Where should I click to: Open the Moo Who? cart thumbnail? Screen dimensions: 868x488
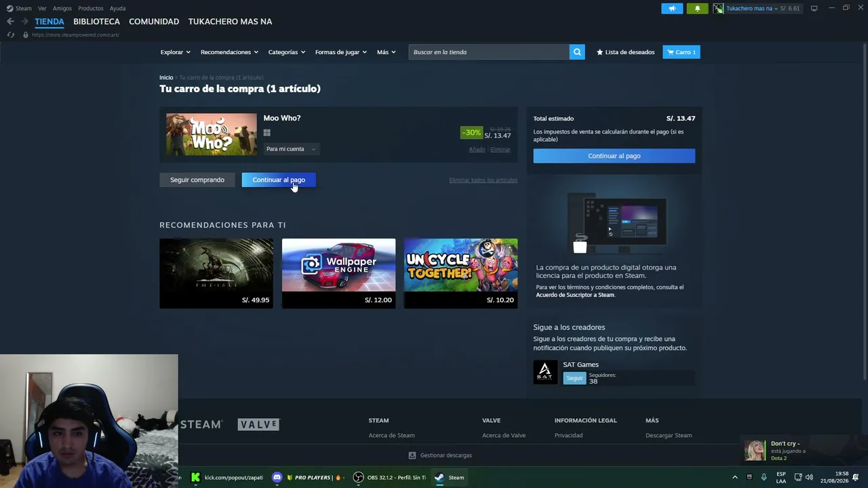pyautogui.click(x=212, y=134)
